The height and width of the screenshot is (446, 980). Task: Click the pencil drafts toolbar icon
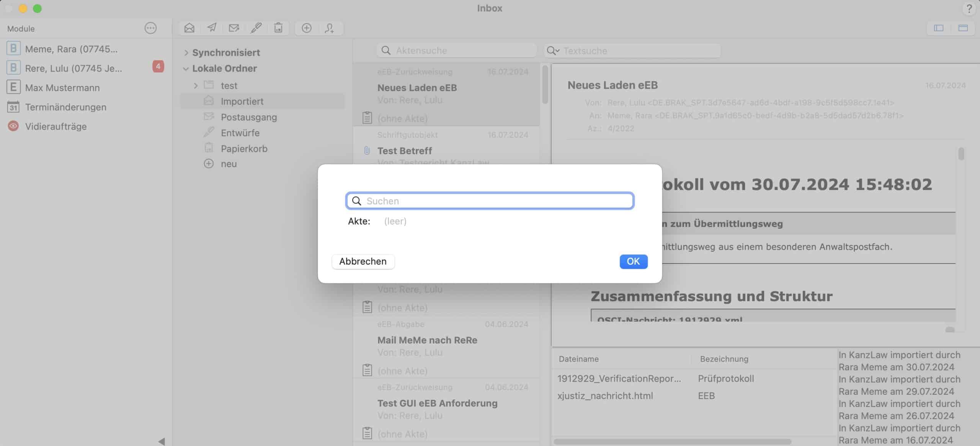pos(256,28)
